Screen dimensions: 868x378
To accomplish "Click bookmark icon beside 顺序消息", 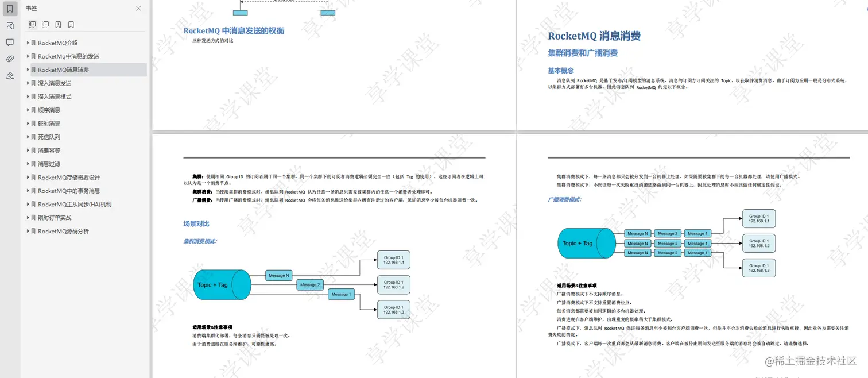I will [x=33, y=110].
